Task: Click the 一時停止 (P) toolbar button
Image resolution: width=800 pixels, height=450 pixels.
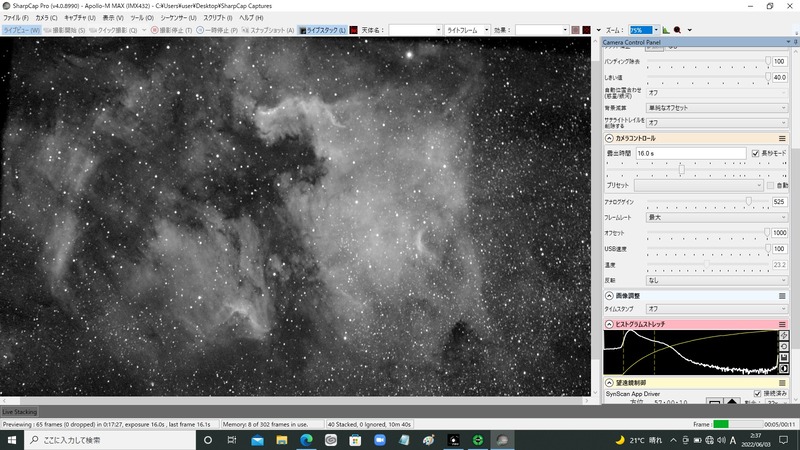Action: [217, 30]
